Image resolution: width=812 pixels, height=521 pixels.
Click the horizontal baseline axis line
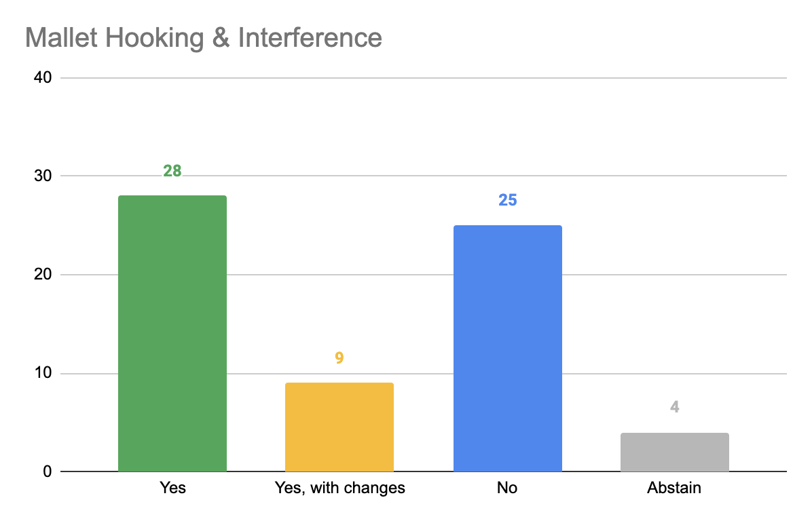424,472
